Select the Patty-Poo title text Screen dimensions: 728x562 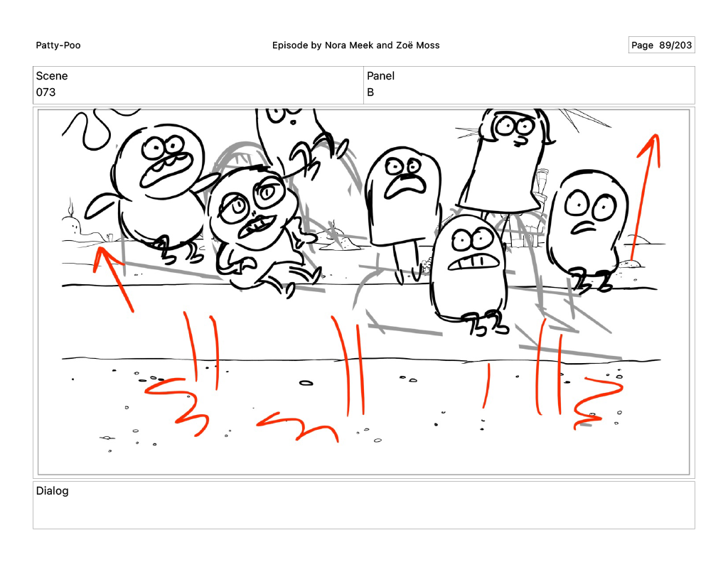click(x=58, y=45)
